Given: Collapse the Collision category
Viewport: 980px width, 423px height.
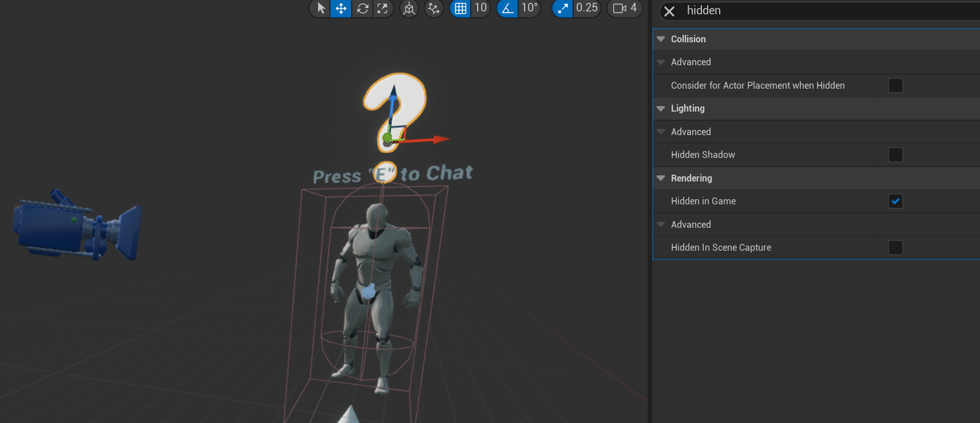Looking at the screenshot, I should (x=661, y=39).
